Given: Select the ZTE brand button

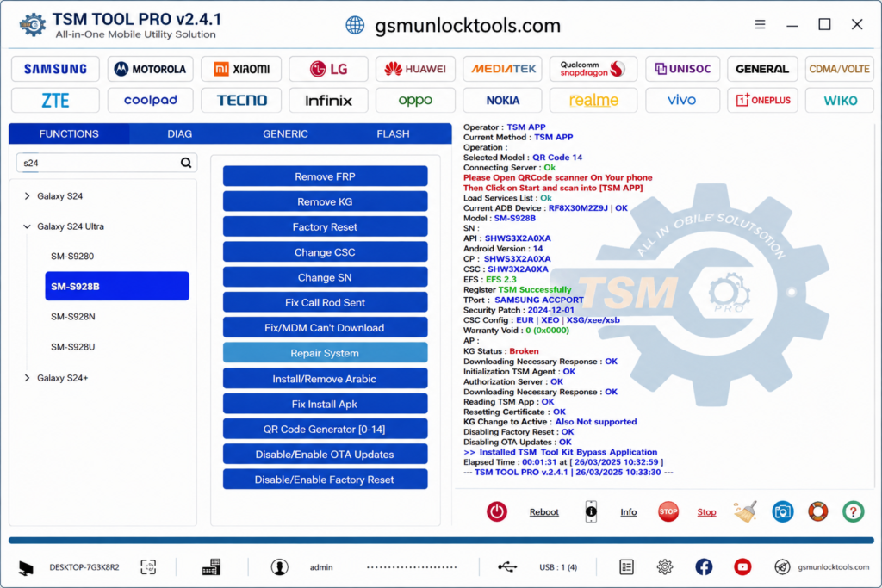Looking at the screenshot, I should coord(55,100).
